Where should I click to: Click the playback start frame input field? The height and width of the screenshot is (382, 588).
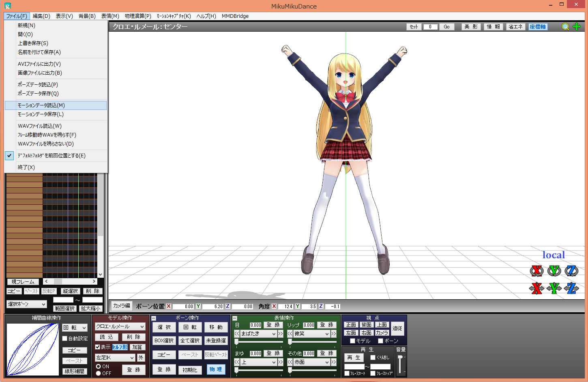coord(354,367)
